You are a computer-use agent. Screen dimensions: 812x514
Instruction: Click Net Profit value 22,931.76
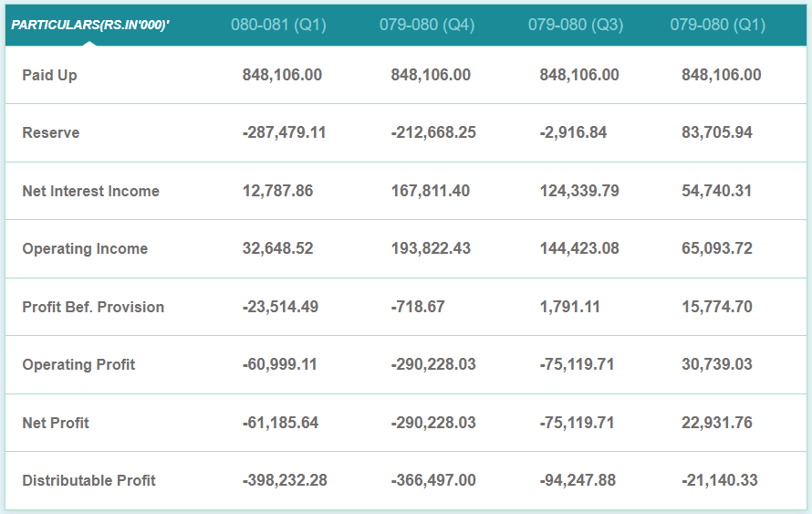[717, 423]
